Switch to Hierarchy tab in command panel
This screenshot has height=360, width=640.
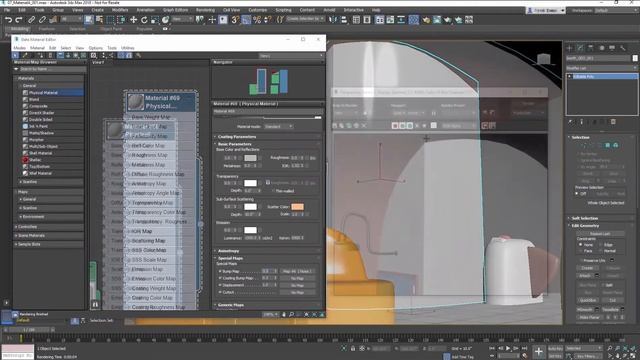coord(591,48)
